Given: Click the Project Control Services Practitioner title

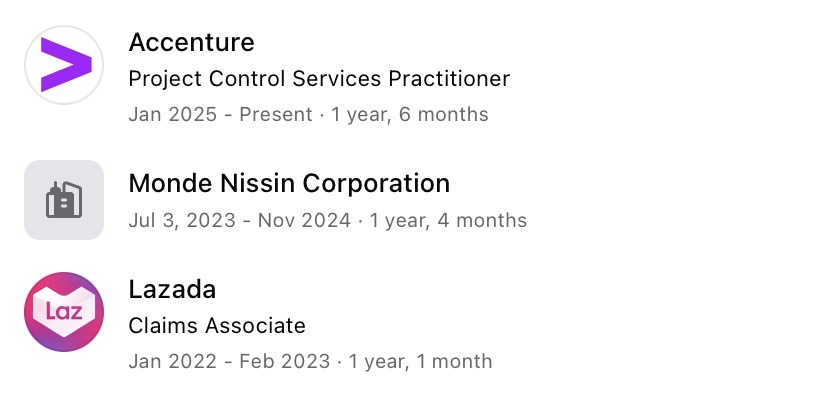Looking at the screenshot, I should click(319, 79).
